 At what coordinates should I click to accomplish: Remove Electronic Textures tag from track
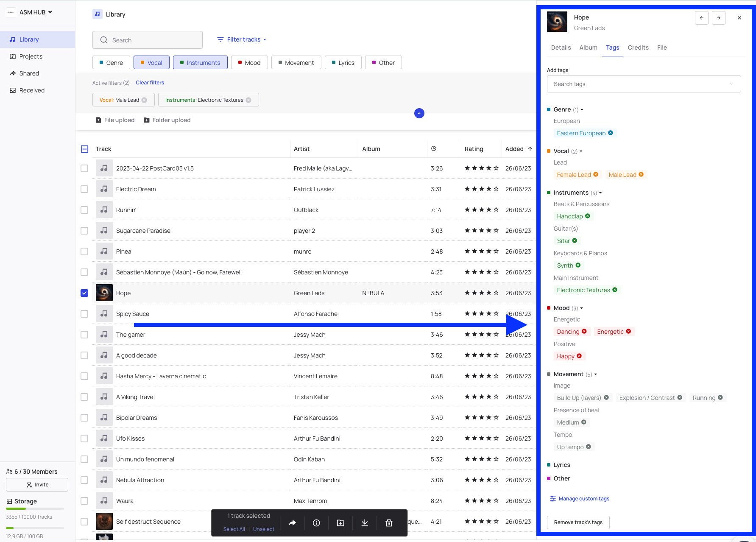click(x=615, y=290)
